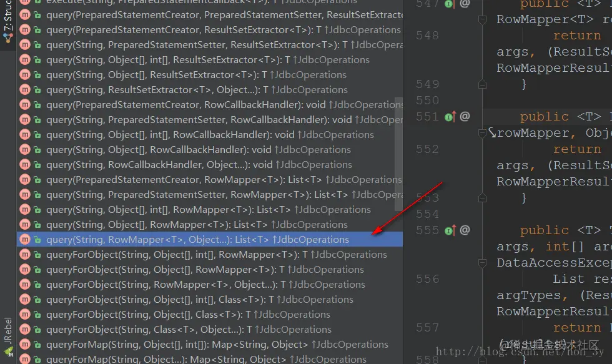Select query(String, PreparedStatementSetter, RowCallbackHandler) row
612x364 pixels.
tap(210, 120)
